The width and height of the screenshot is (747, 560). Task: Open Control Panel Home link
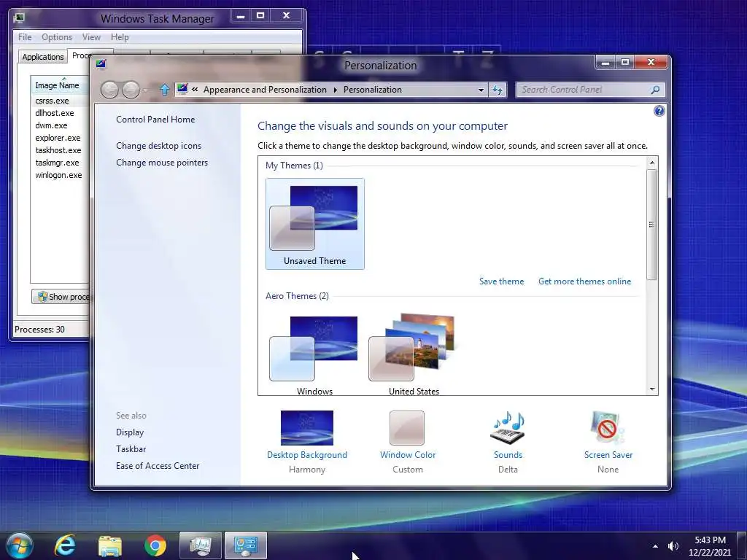coord(155,120)
